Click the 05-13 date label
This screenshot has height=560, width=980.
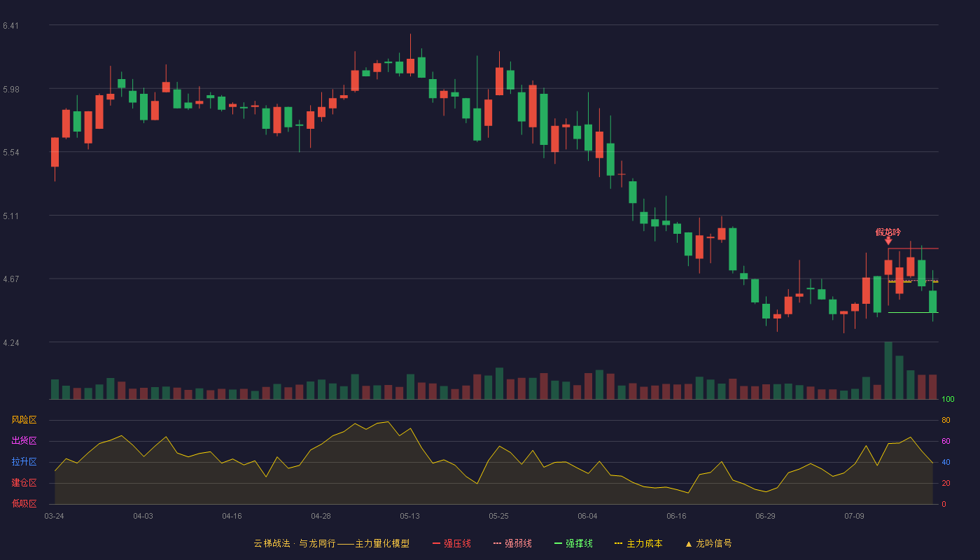tap(409, 516)
